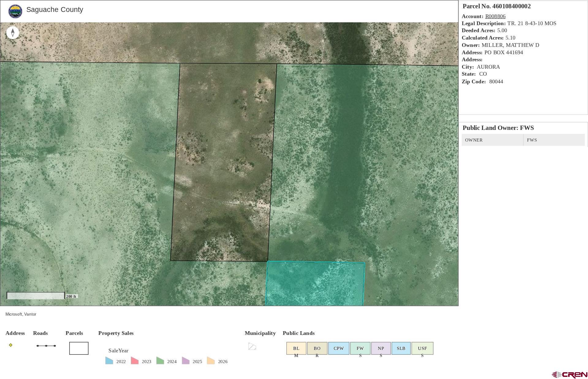Click the FWS owner value cell
This screenshot has width=588, height=379.
pyautogui.click(x=554, y=140)
